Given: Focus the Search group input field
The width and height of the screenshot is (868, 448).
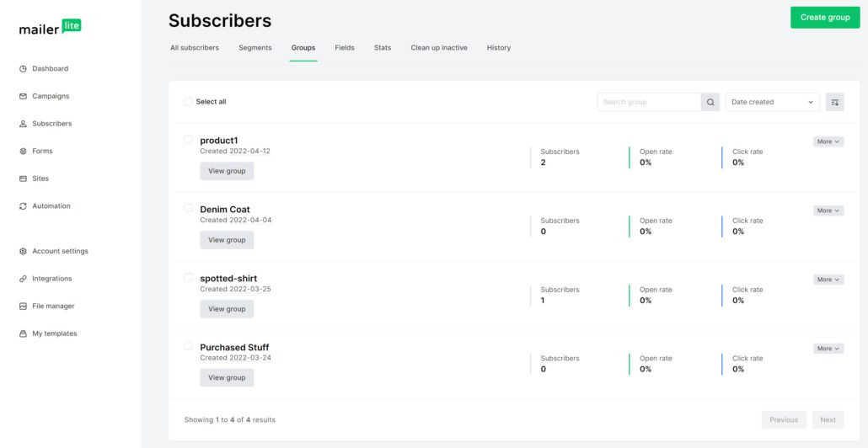Looking at the screenshot, I should pos(649,102).
